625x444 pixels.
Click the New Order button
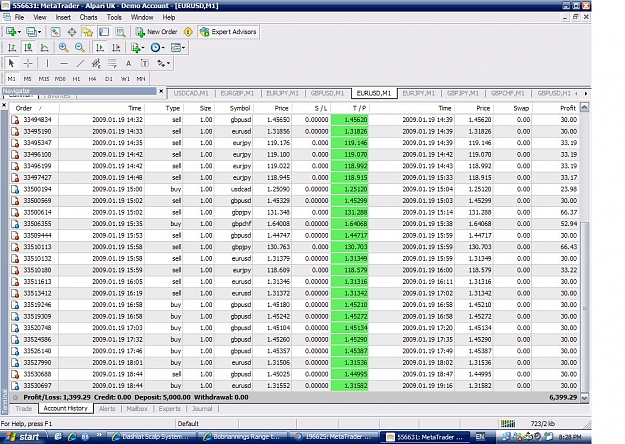click(x=157, y=32)
